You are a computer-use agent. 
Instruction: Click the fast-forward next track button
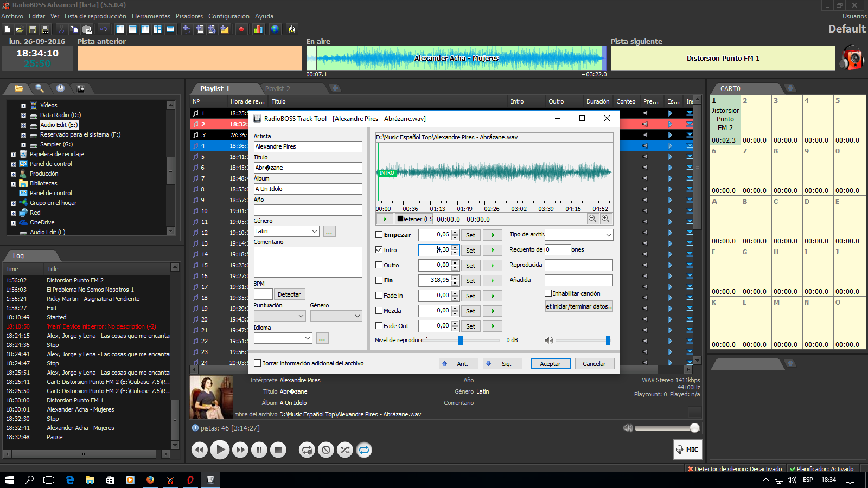(x=240, y=450)
